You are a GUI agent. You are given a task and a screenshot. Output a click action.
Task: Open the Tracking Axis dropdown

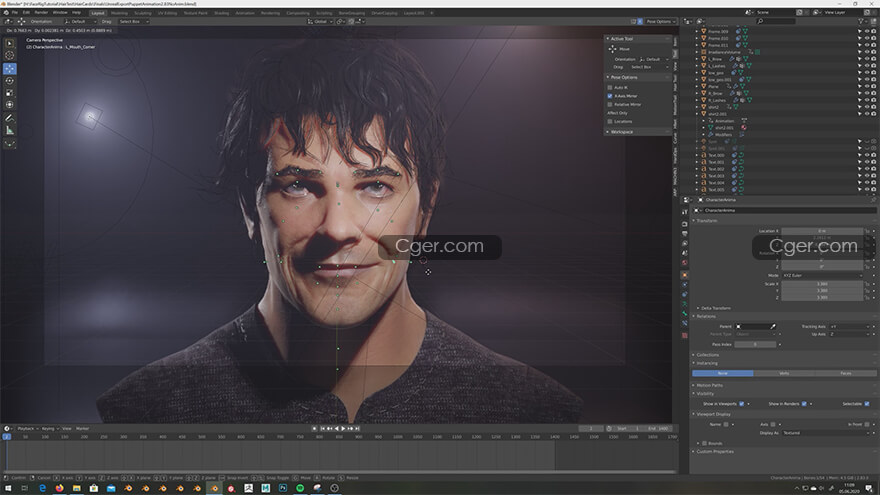850,326
